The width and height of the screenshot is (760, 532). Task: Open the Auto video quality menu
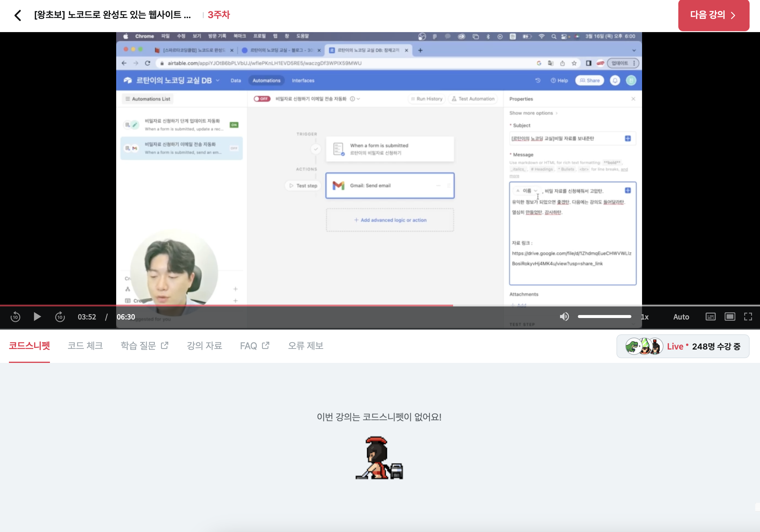681,317
